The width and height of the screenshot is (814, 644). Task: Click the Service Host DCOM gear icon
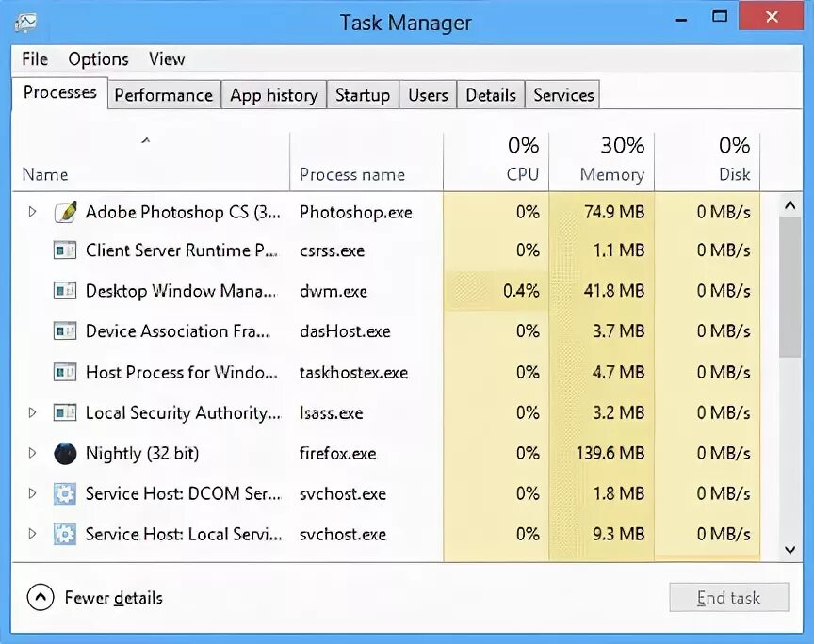pyautogui.click(x=65, y=493)
